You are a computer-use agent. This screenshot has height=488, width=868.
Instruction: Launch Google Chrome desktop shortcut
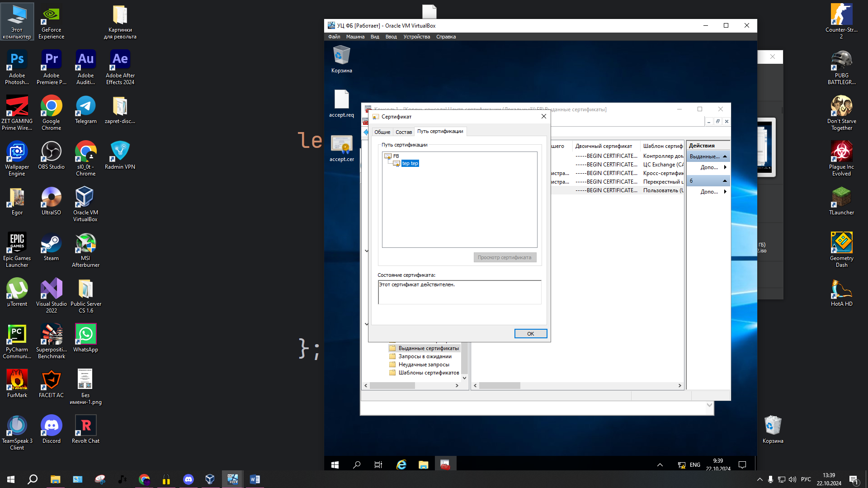click(x=51, y=113)
